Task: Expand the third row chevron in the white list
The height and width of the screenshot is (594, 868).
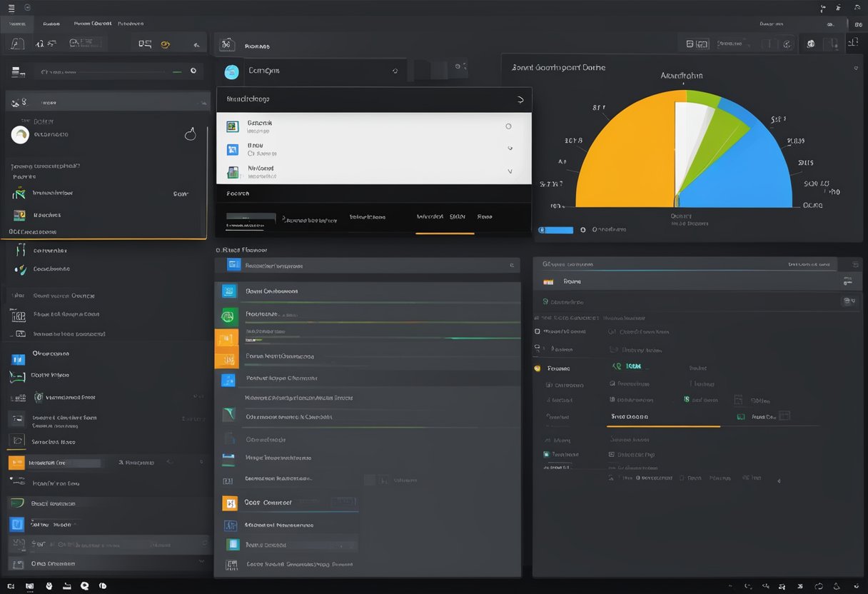Action: pos(510,172)
